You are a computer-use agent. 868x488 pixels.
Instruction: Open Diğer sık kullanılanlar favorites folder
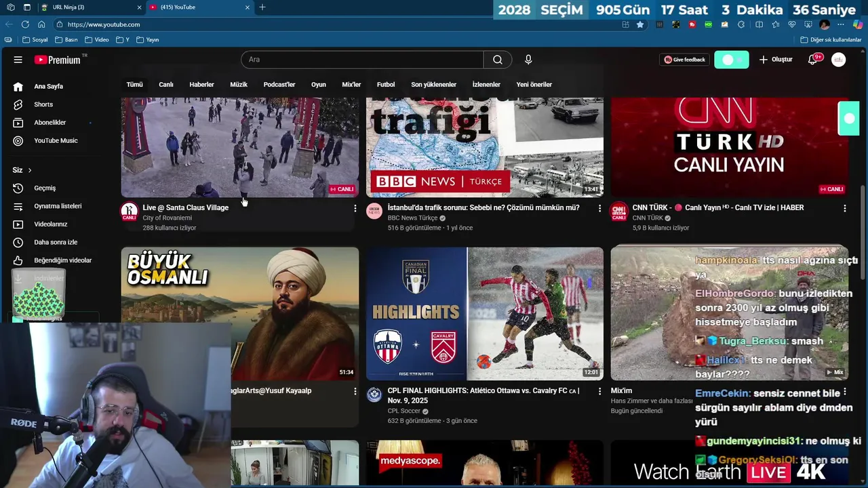tap(831, 40)
